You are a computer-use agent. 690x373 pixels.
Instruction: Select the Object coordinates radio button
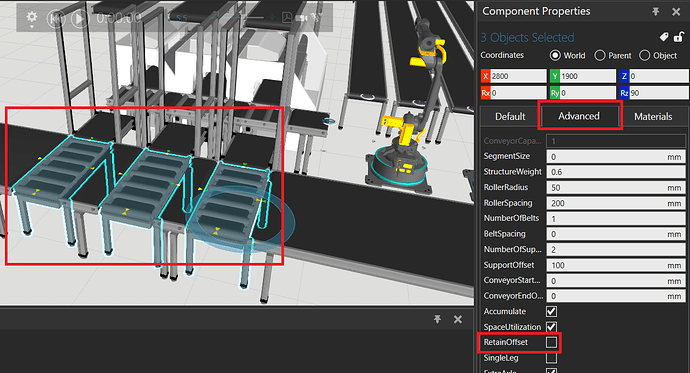click(644, 55)
